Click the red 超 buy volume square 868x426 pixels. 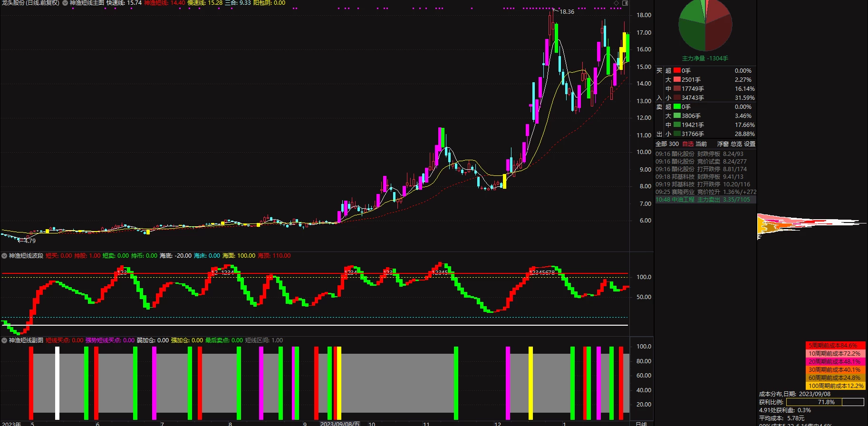[x=677, y=70]
